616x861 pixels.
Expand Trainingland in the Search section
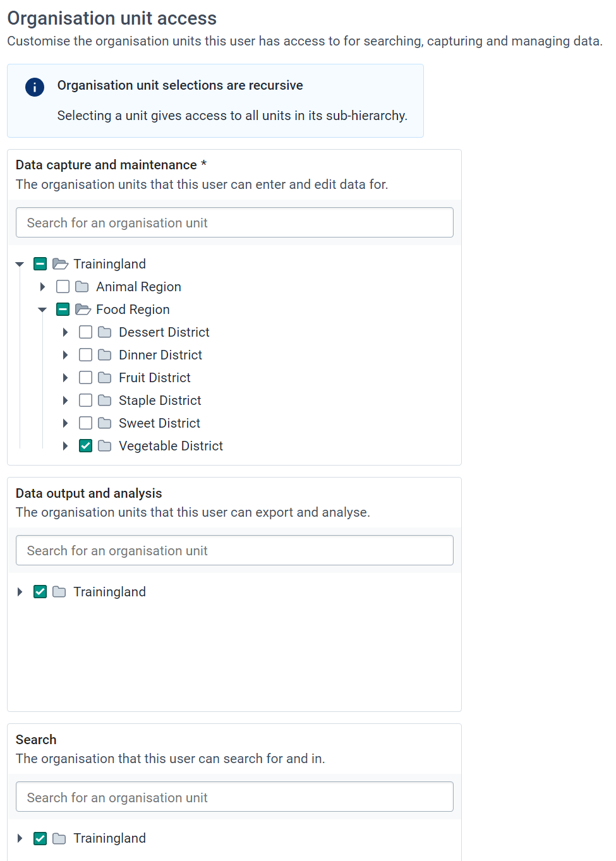tap(20, 838)
